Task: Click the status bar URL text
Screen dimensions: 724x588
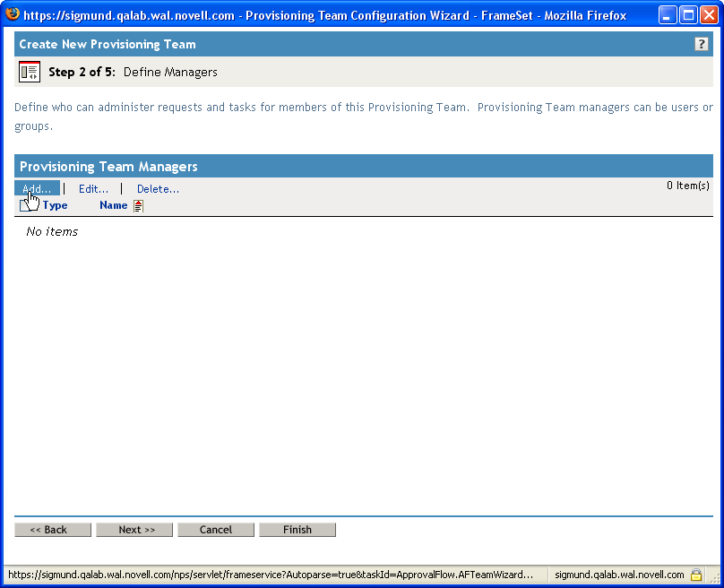Action: point(271,575)
